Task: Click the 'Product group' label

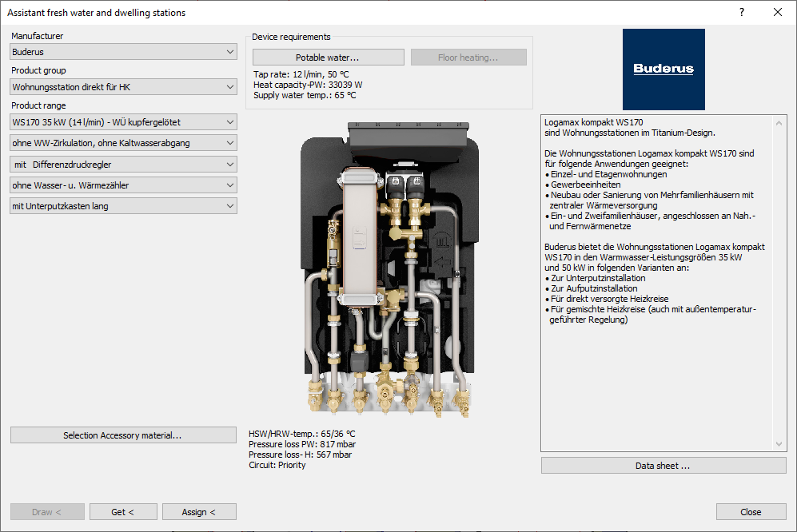Action: click(x=38, y=70)
